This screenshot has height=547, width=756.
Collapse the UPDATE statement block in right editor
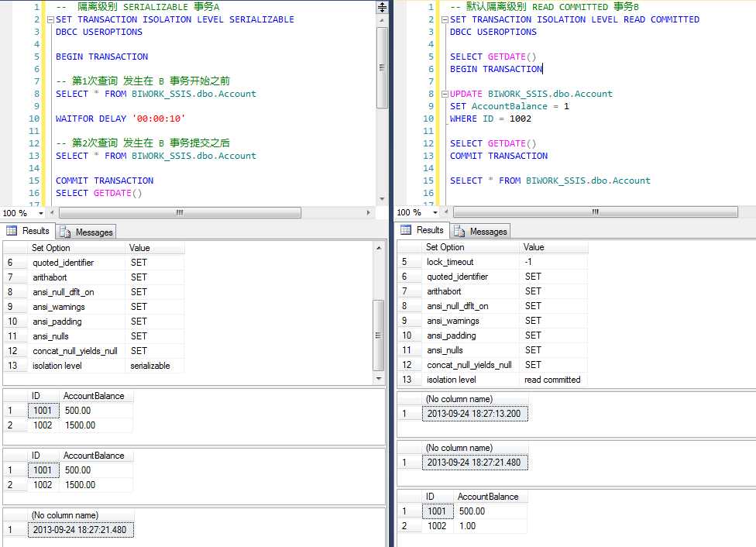445,94
